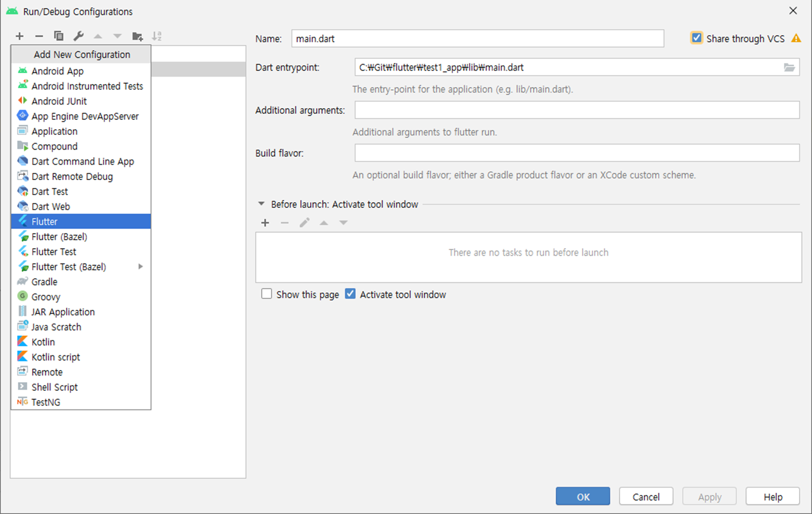This screenshot has height=514, width=812.
Task: Select Android Instrumented Tests entry
Action: point(81,86)
